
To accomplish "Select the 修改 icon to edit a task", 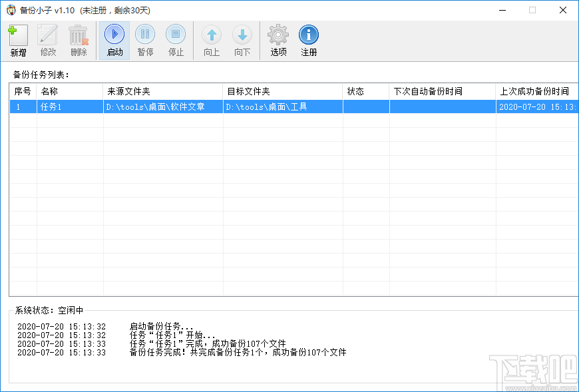I will point(47,39).
